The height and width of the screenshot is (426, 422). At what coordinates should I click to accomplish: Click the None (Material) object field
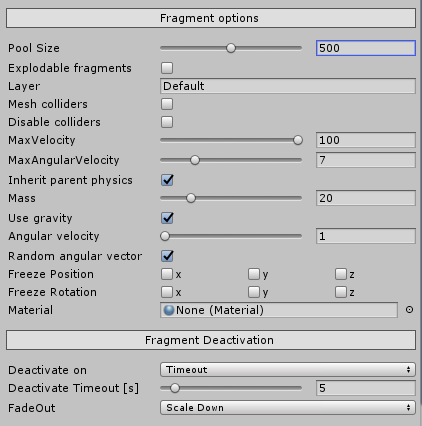279,310
